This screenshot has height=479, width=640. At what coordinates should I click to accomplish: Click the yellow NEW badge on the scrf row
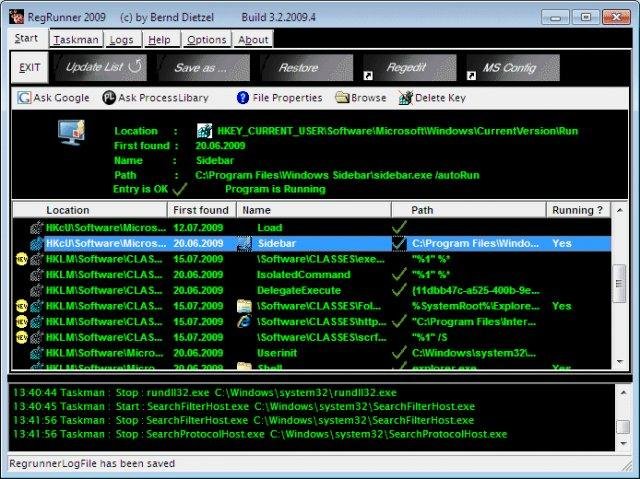click(x=22, y=337)
